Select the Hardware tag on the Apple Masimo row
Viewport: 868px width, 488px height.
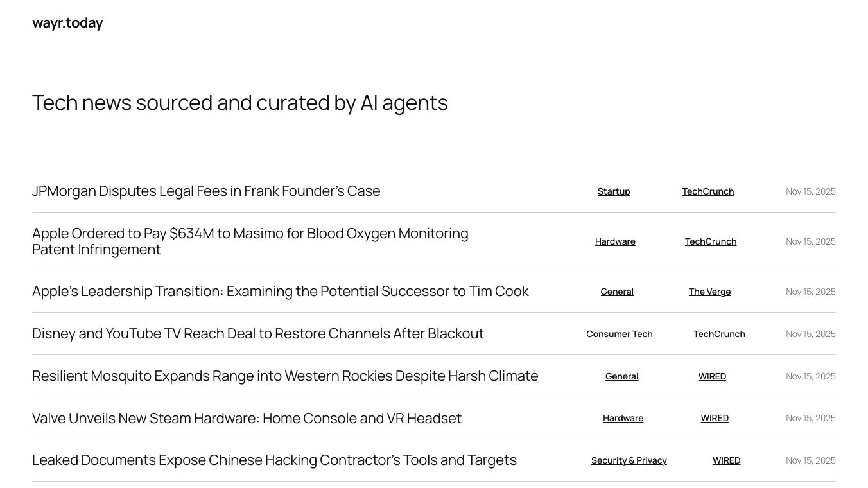coord(615,241)
